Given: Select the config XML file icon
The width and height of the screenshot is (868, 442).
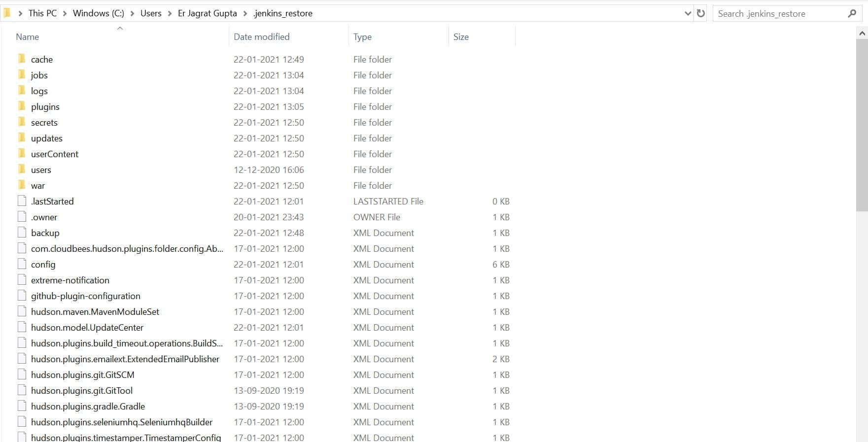Looking at the screenshot, I should pyautogui.click(x=22, y=264).
